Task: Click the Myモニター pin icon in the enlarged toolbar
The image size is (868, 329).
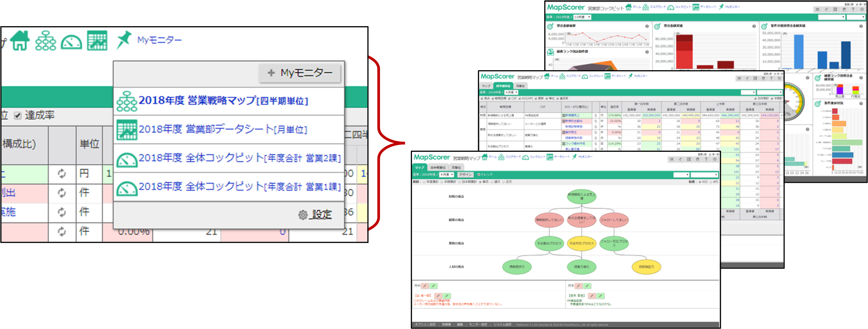Action: pyautogui.click(x=124, y=40)
